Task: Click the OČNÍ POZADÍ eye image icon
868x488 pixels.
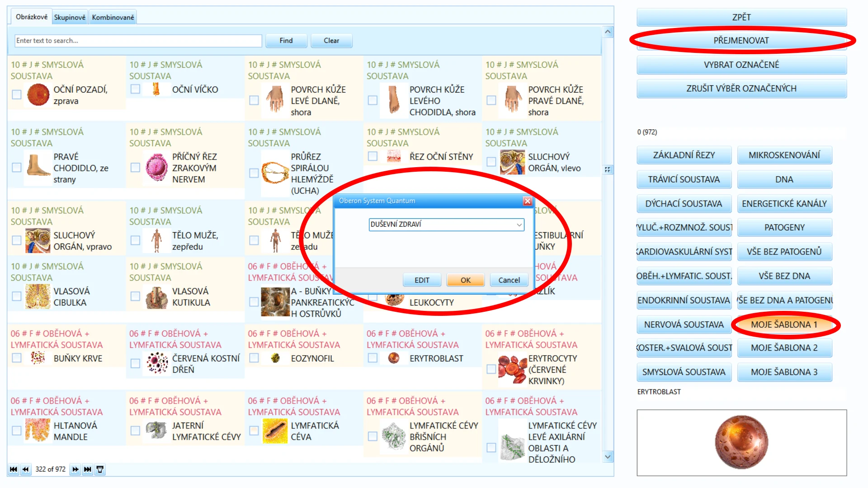Action: pyautogui.click(x=38, y=94)
